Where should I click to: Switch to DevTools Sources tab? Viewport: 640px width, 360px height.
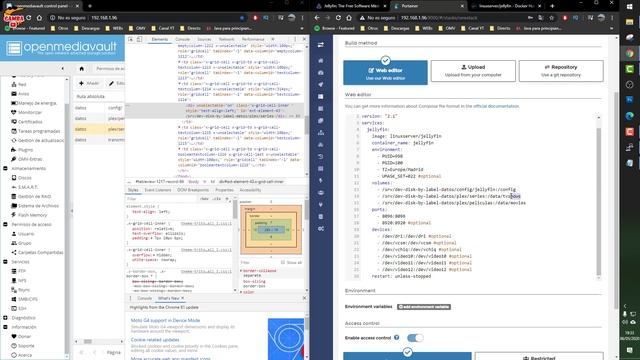[x=204, y=39]
